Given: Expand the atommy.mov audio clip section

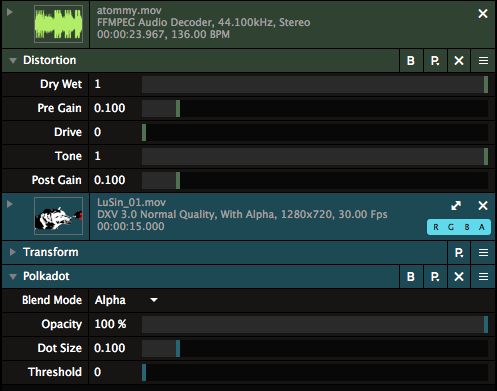Looking at the screenshot, I should coord(10,12).
